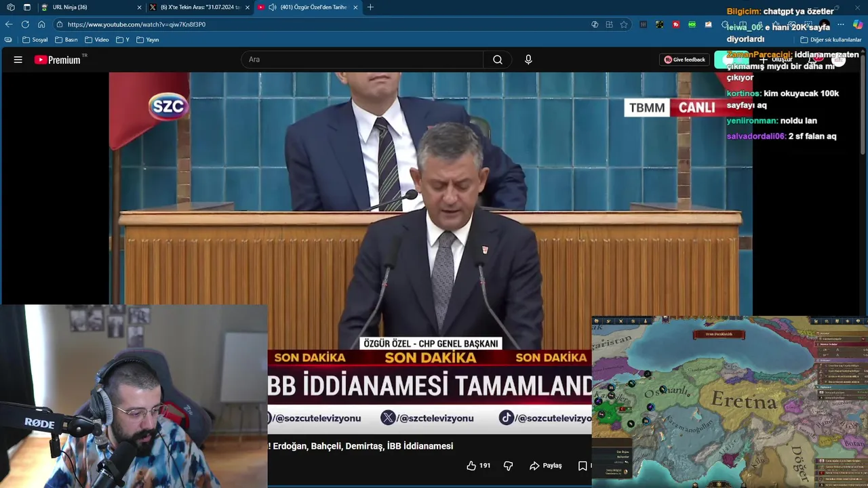Click the 'Eretna' label on game map
The image size is (868, 488).
point(743,401)
